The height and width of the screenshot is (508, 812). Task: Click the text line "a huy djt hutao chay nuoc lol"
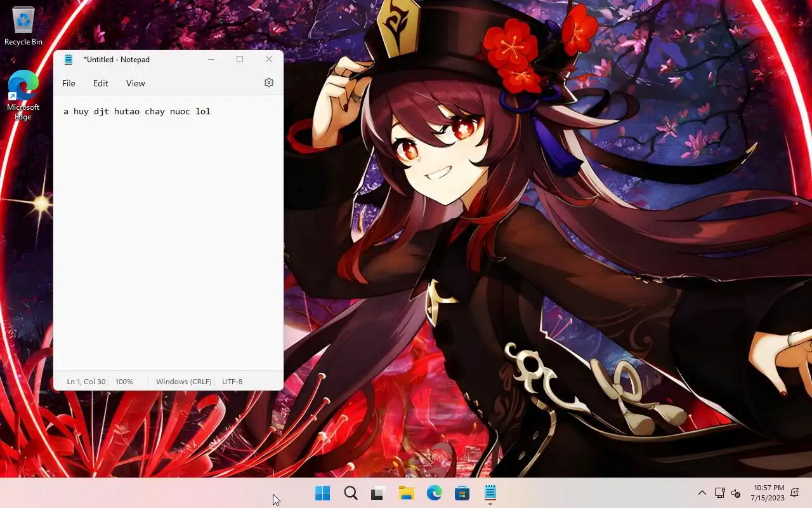coord(137,112)
